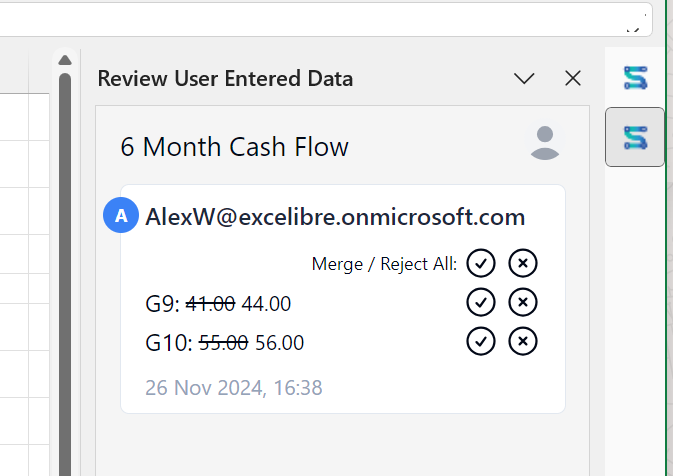The height and width of the screenshot is (476, 673).
Task: Reject the G10 cell change
Action: tap(522, 342)
